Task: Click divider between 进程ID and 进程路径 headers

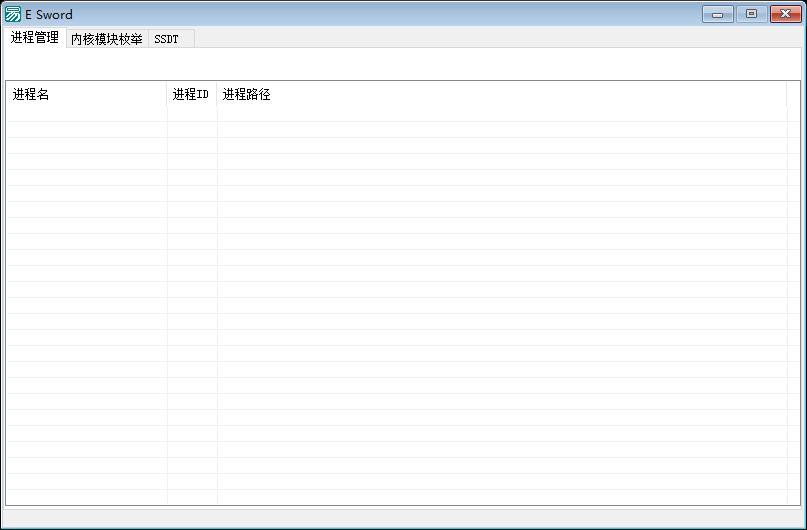Action: [x=217, y=95]
